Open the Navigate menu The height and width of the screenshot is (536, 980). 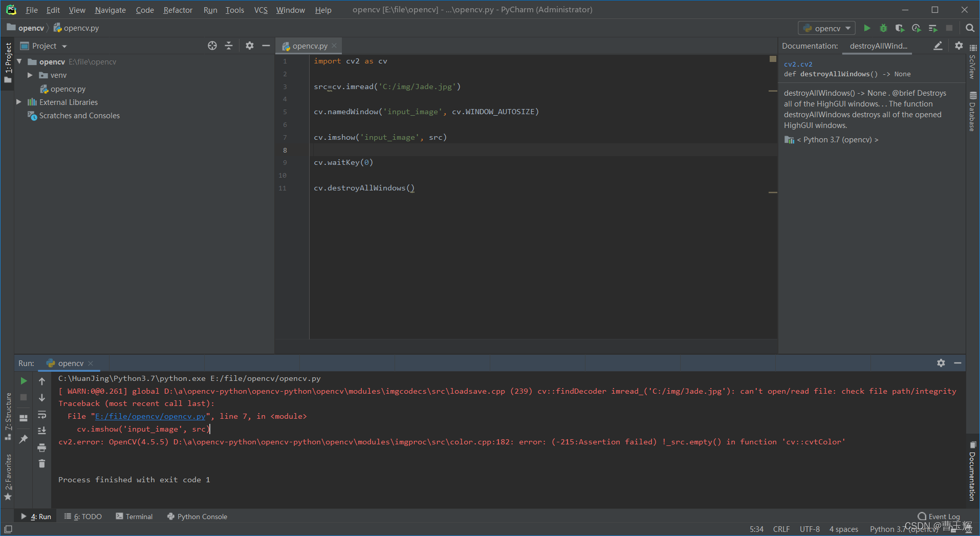point(110,10)
